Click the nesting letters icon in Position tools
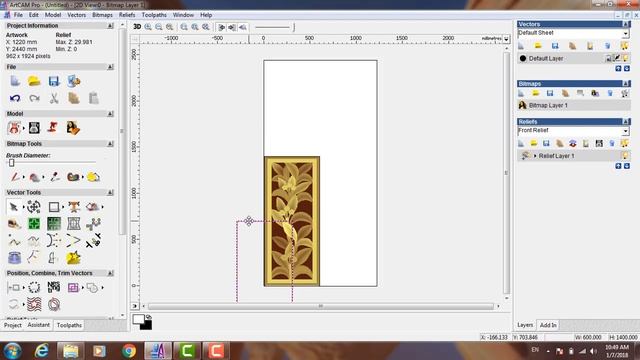Image resolution: width=640 pixels, height=360 pixels. click(53, 287)
